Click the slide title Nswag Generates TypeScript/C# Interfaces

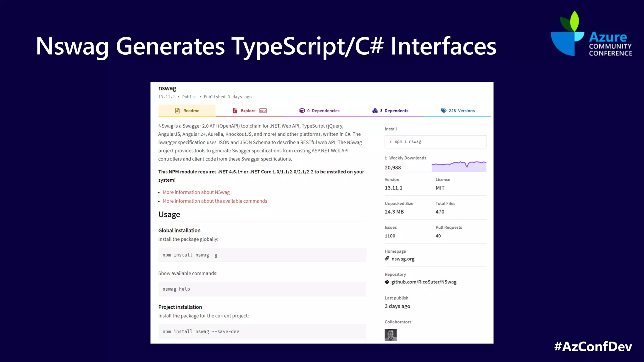tap(266, 47)
